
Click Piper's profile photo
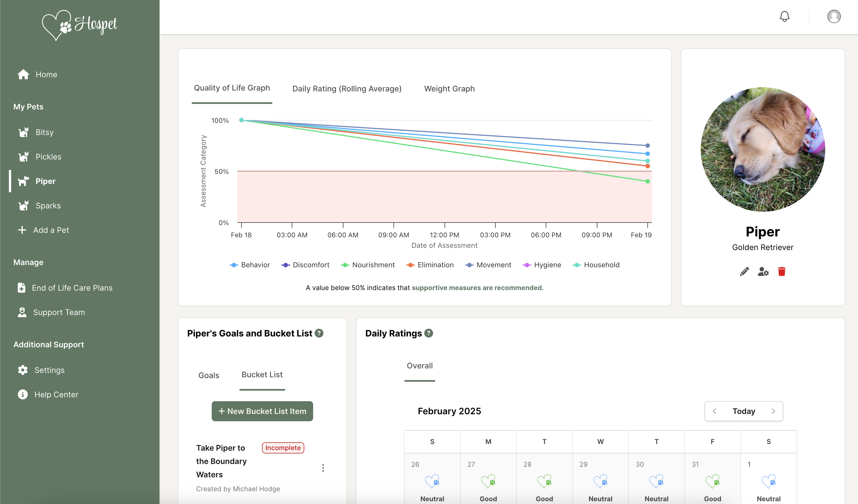[763, 149]
